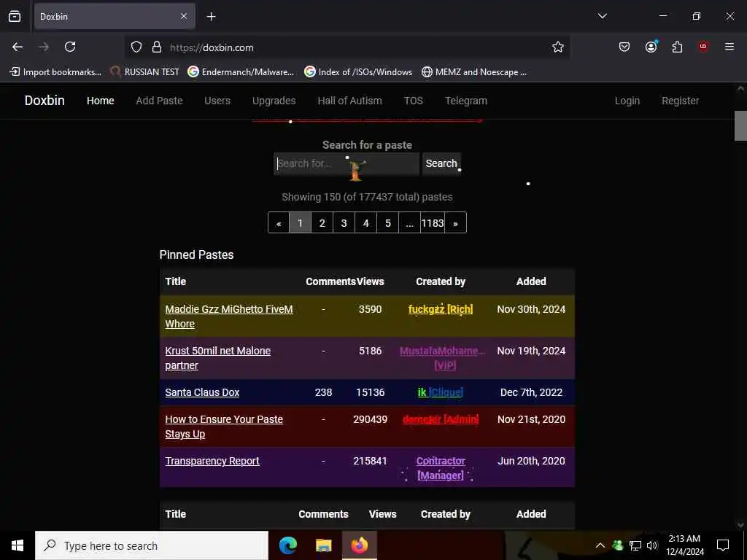Open the extensions puzzle-piece icon

click(677, 47)
